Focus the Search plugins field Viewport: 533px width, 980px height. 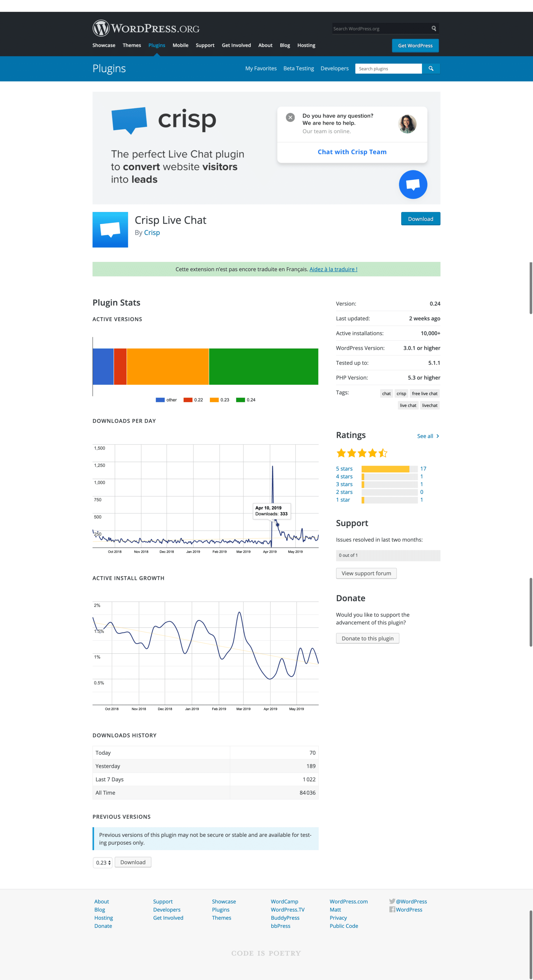[389, 68]
